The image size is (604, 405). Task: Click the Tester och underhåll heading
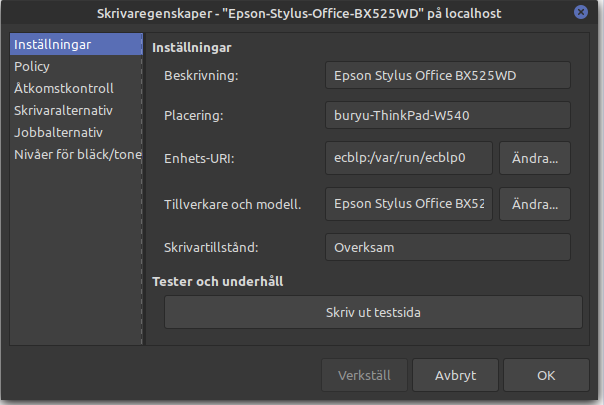(x=218, y=281)
